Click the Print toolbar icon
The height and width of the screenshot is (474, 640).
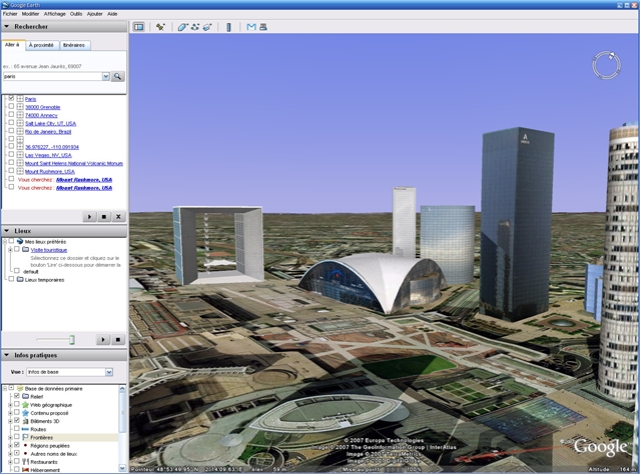pos(263,27)
